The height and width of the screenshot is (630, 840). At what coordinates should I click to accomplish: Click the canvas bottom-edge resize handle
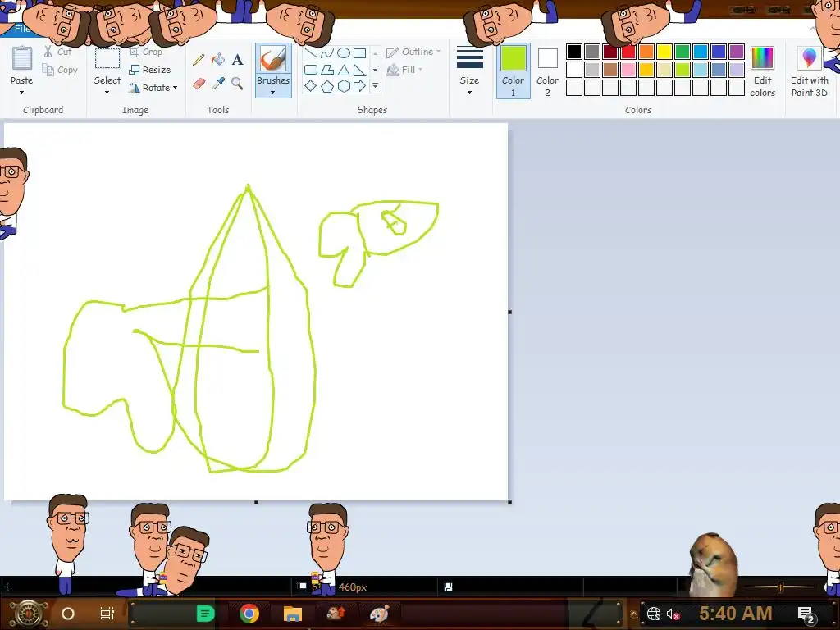(256, 503)
